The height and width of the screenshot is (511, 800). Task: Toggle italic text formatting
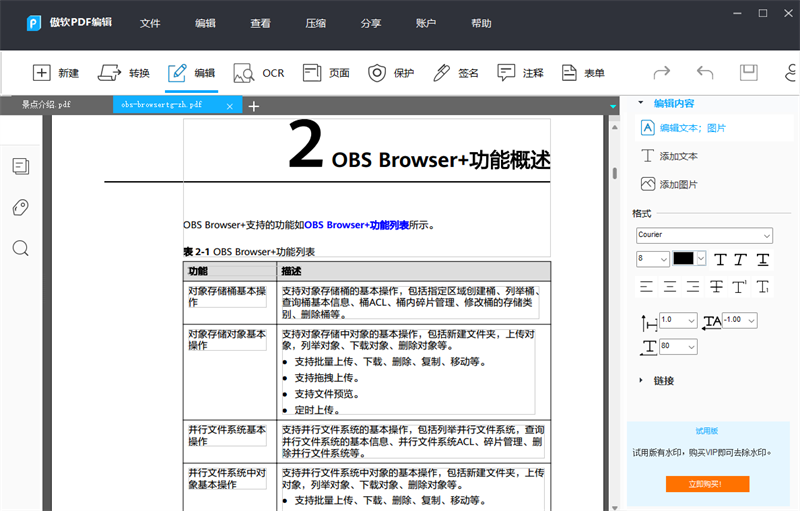tap(741, 260)
